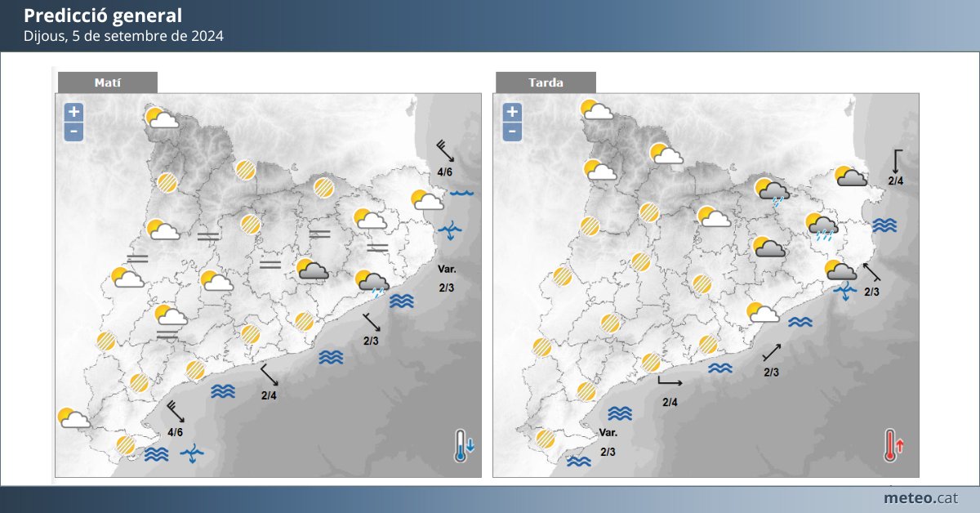Select the Tarda tab
Screen dimensions: 980x513
point(546,83)
